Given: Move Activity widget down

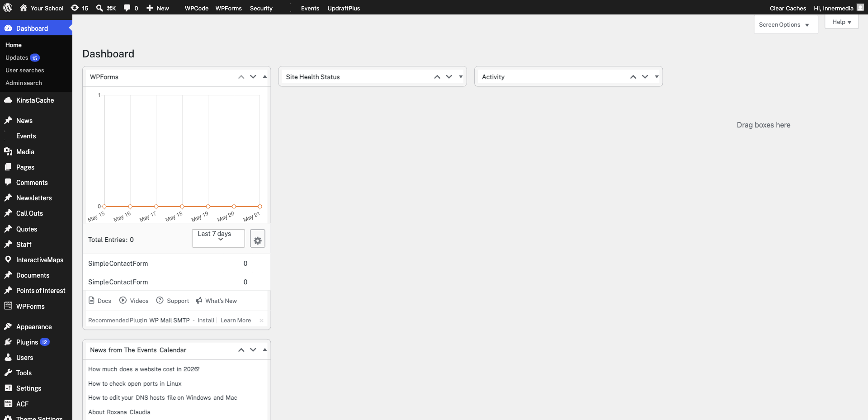Looking at the screenshot, I should click(645, 77).
